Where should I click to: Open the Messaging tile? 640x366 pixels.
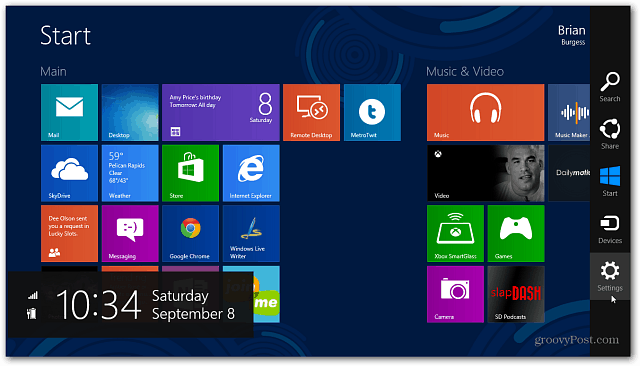130,233
